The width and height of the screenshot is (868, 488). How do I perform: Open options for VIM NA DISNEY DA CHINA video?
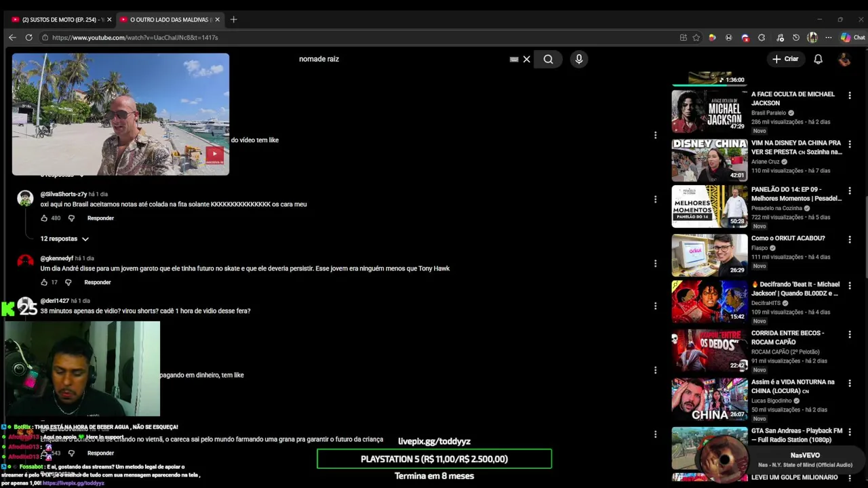[849, 144]
